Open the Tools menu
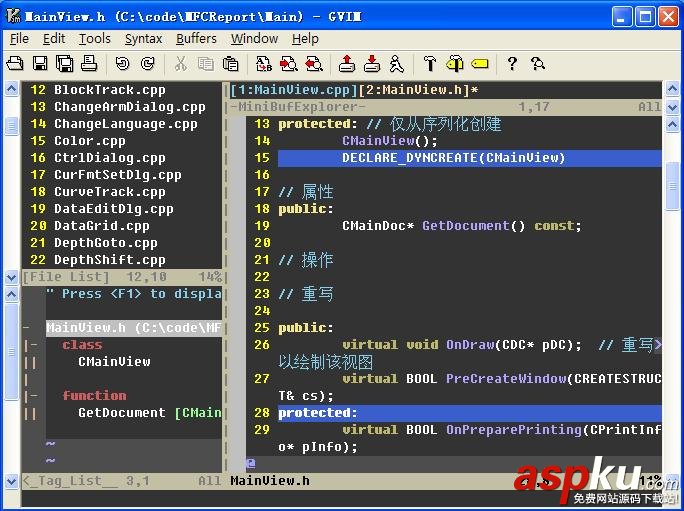Viewport: 684px width, 511px height. point(95,39)
